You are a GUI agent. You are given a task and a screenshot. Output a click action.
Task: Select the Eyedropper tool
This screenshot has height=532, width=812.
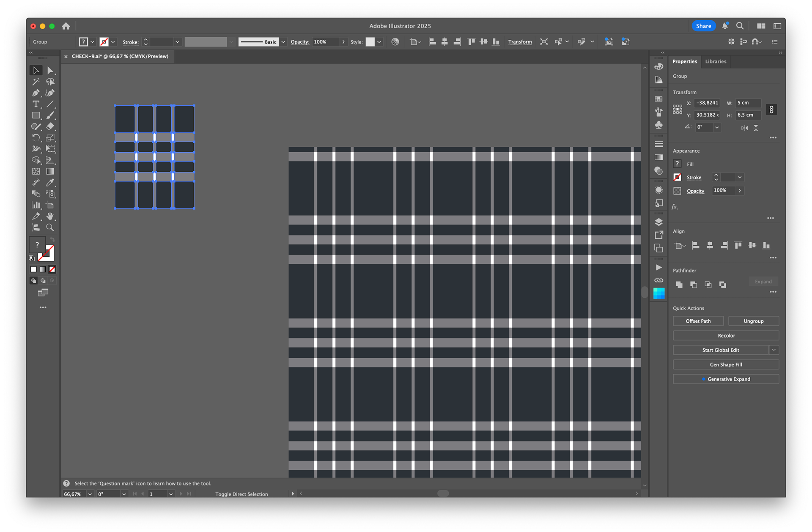click(50, 183)
